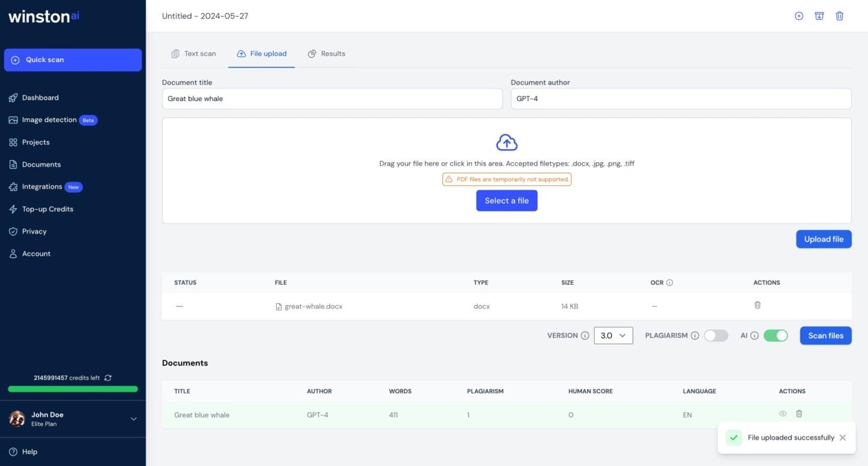This screenshot has width=868, height=466.
Task: Open the version 3.0 dropdown
Action: coord(613,336)
